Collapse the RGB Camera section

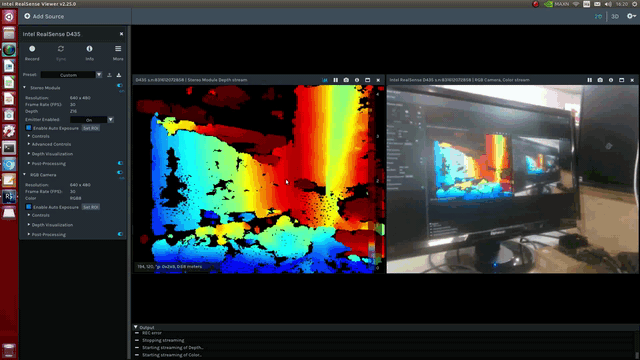coord(24,175)
